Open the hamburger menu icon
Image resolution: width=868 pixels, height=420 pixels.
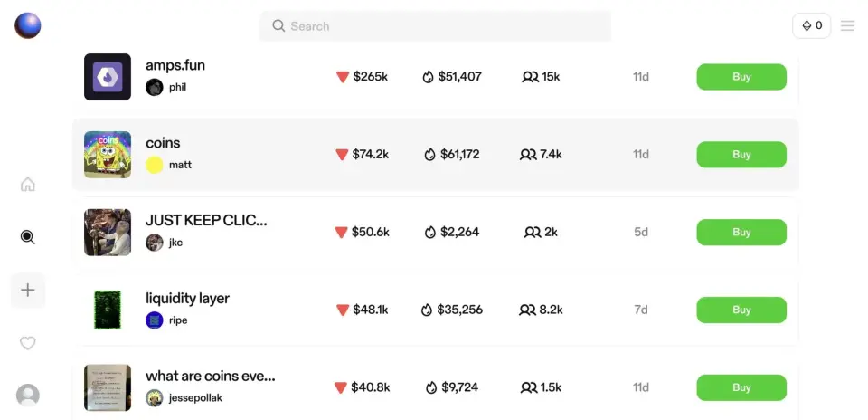point(847,26)
